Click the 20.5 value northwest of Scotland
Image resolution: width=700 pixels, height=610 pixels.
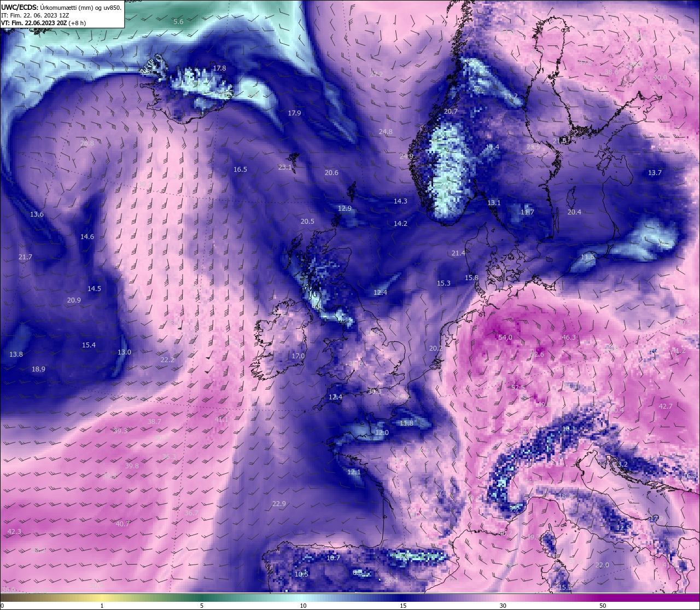(x=307, y=222)
